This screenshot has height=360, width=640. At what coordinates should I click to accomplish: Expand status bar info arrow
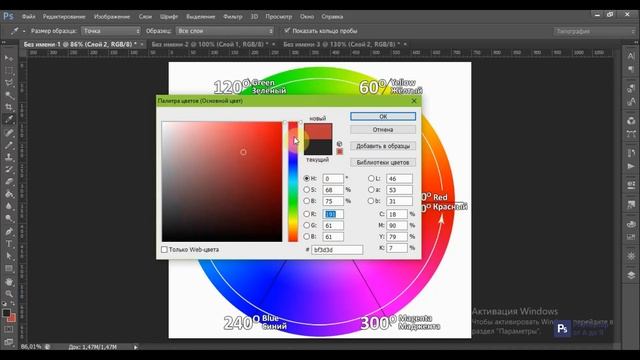pos(136,347)
